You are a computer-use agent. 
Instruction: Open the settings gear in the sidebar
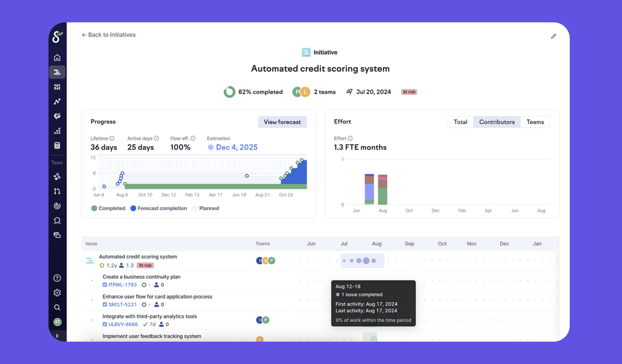[x=57, y=292]
